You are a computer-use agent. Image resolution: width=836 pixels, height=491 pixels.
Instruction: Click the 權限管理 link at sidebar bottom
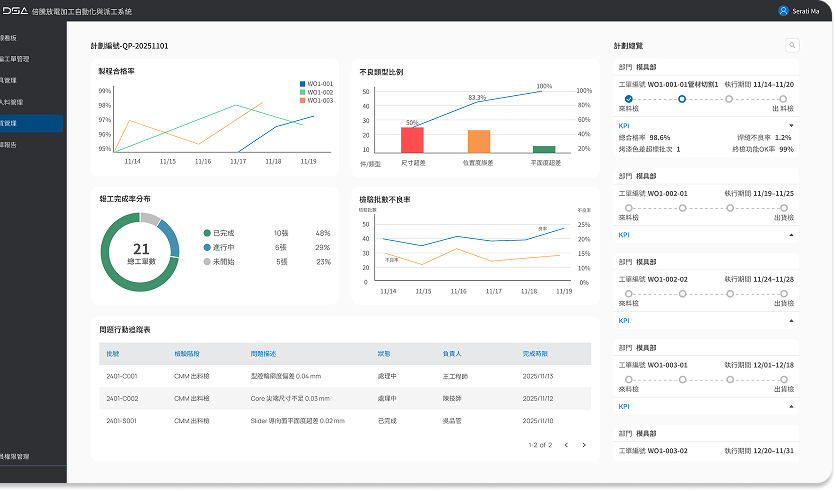(x=20, y=456)
